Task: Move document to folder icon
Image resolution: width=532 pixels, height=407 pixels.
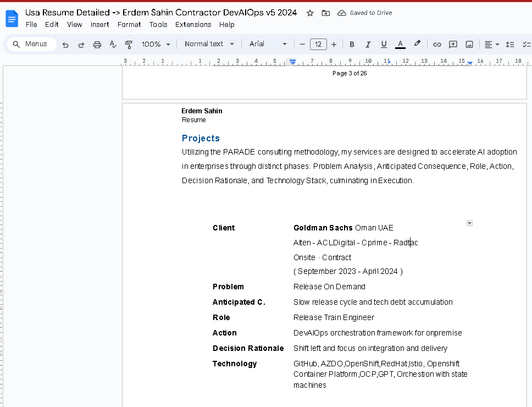Action: point(326,13)
